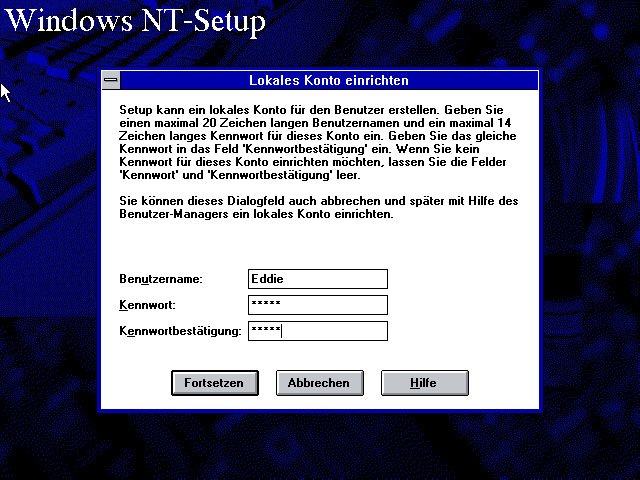Click the 'Eddie' text in username field
Screen dimensions: 640x480
click(x=268, y=279)
